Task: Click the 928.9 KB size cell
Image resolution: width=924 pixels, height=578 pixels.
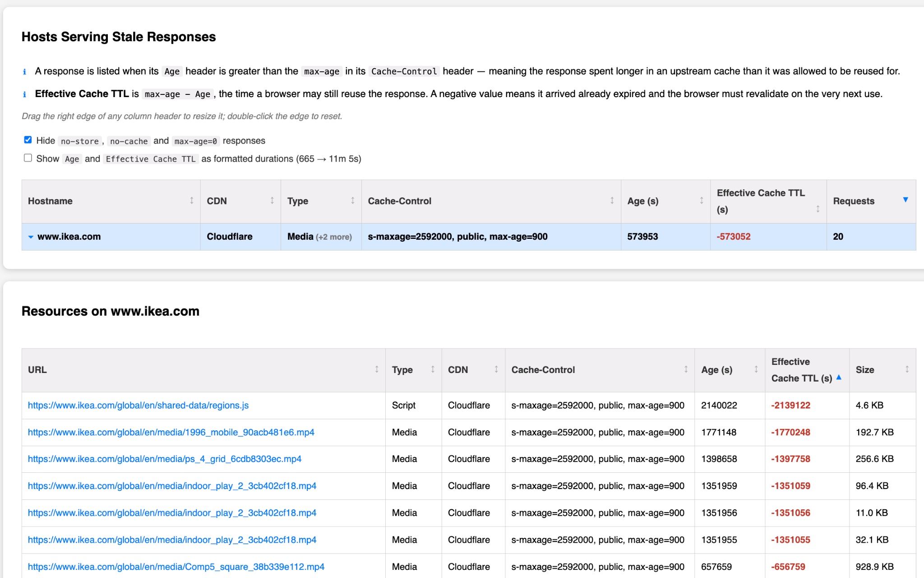Action: click(x=882, y=567)
